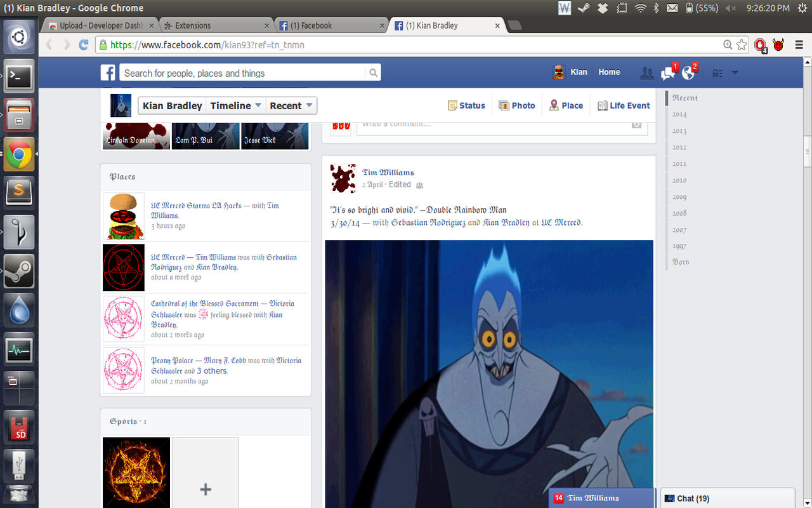
Task: Open the Bluetooth indicator in the top panel
Action: tap(657, 8)
